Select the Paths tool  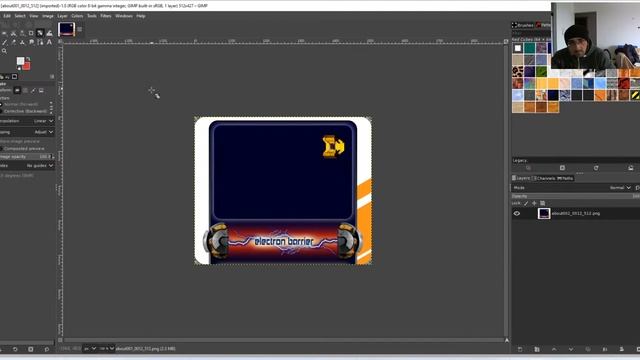point(40,42)
